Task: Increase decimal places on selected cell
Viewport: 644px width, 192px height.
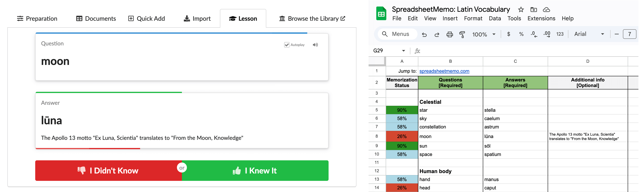Action: click(x=547, y=34)
